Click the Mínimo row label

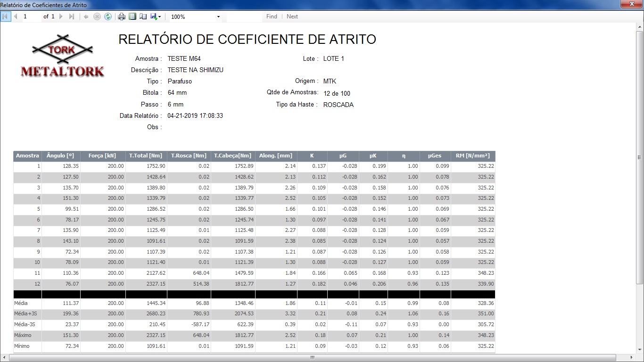click(x=22, y=346)
